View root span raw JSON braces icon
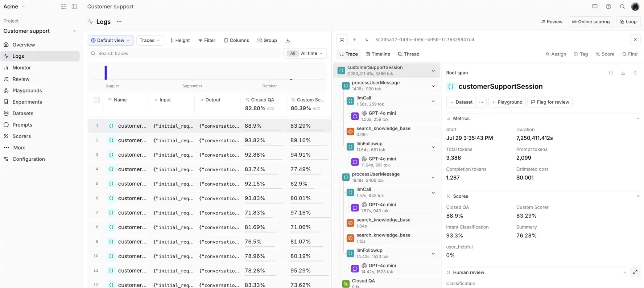 click(611, 73)
